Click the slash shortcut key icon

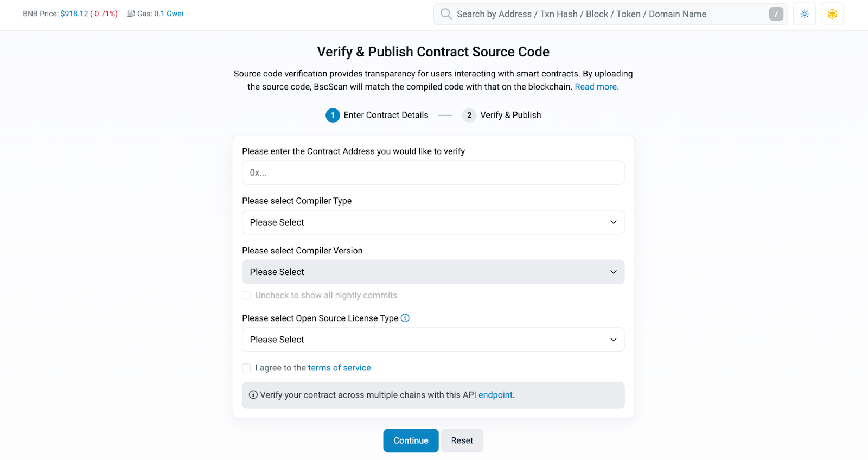point(776,14)
